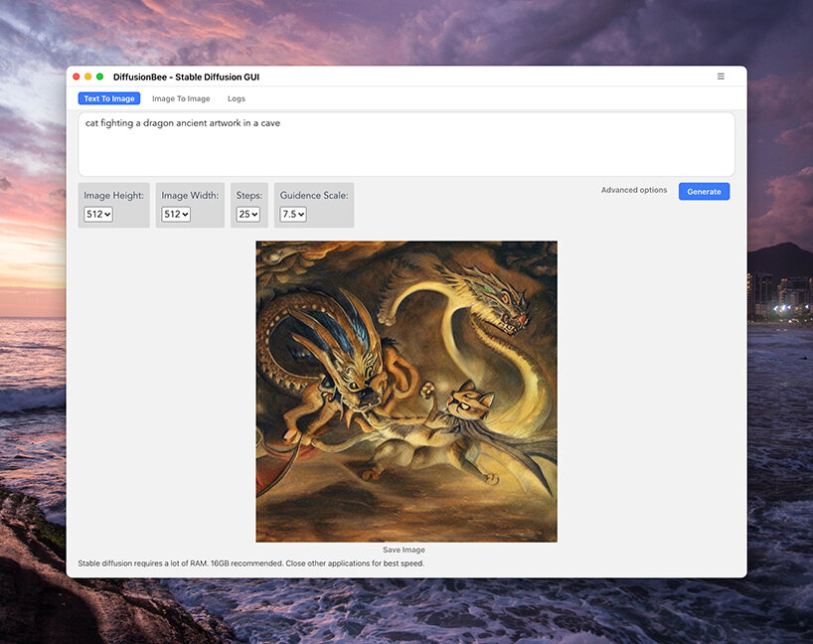Close the DiffusionBee window
This screenshot has height=644, width=813.
pos(77,77)
